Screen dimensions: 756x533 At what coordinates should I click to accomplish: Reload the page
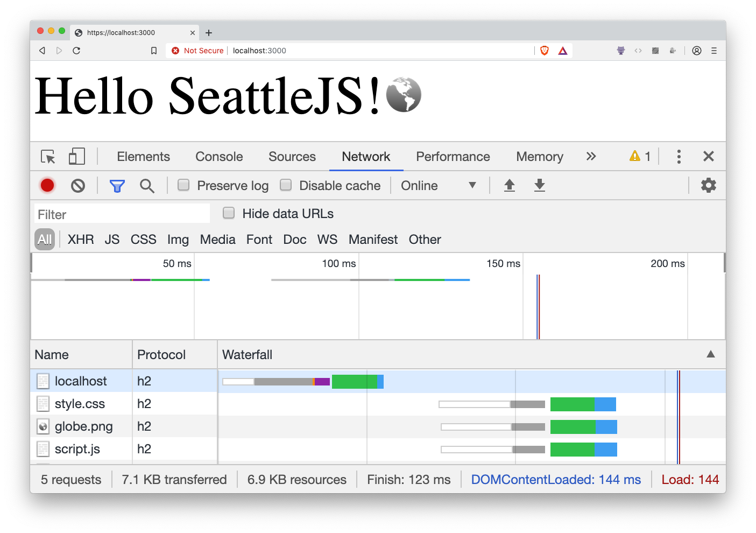76,51
